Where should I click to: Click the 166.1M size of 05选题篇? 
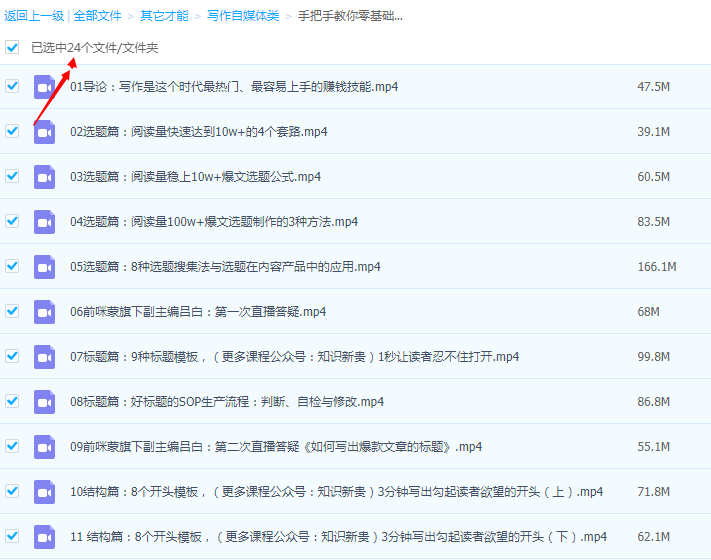pos(657,267)
